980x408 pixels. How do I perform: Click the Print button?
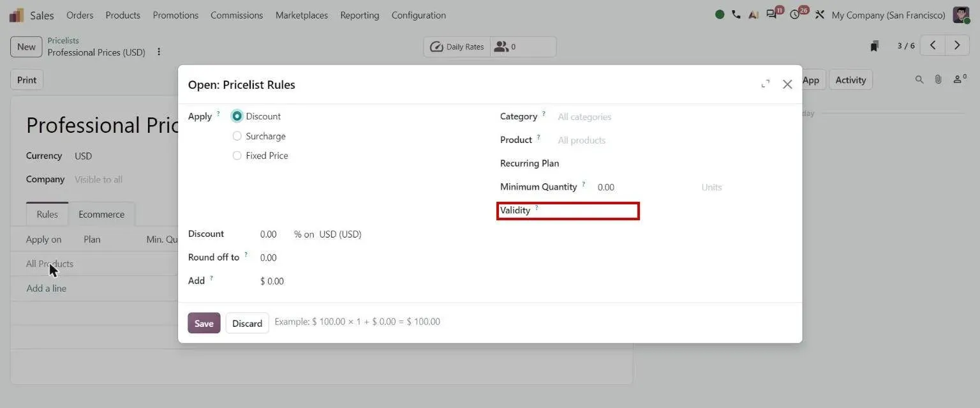coord(27,80)
